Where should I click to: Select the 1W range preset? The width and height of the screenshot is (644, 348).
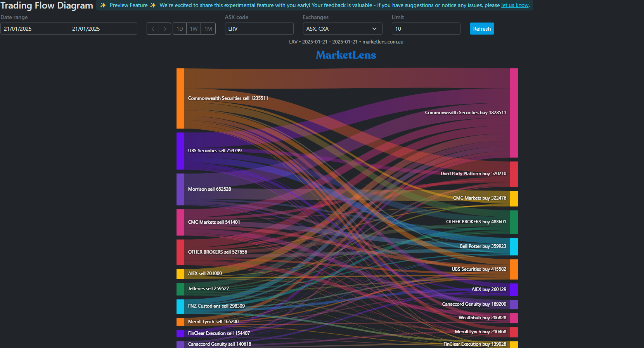click(x=194, y=29)
